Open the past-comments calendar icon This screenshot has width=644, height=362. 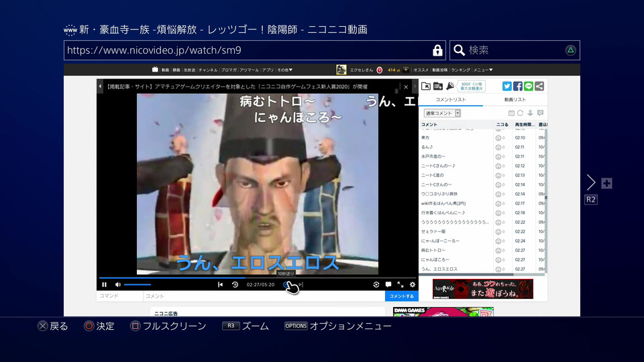(x=511, y=113)
